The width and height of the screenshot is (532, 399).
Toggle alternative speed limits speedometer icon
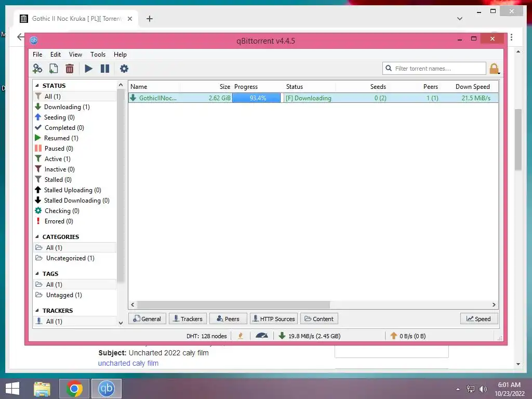pos(262,336)
